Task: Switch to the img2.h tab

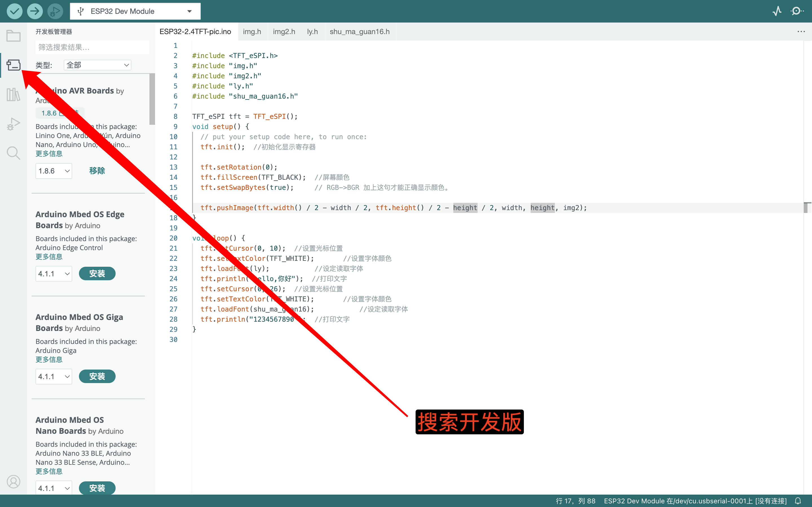Action: click(x=284, y=32)
